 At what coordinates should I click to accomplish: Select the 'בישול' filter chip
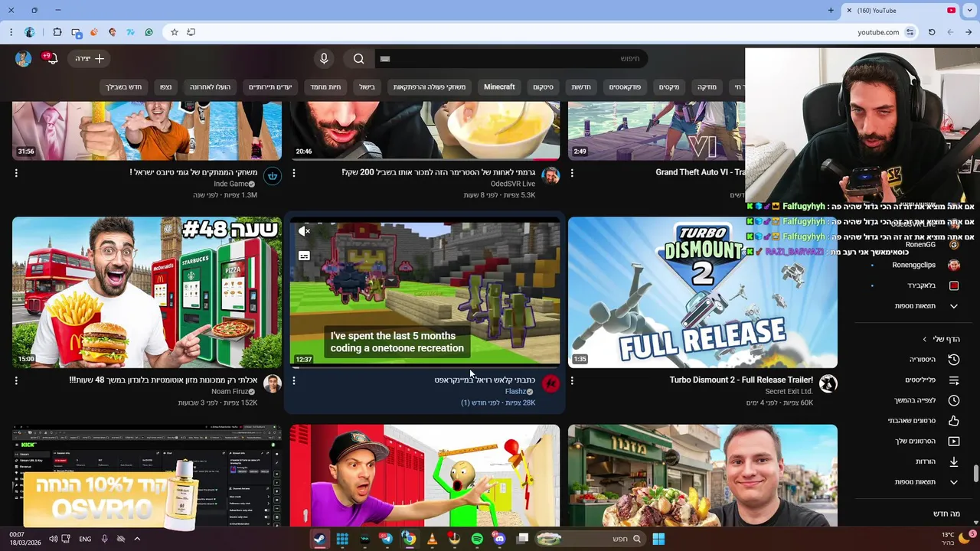[367, 87]
